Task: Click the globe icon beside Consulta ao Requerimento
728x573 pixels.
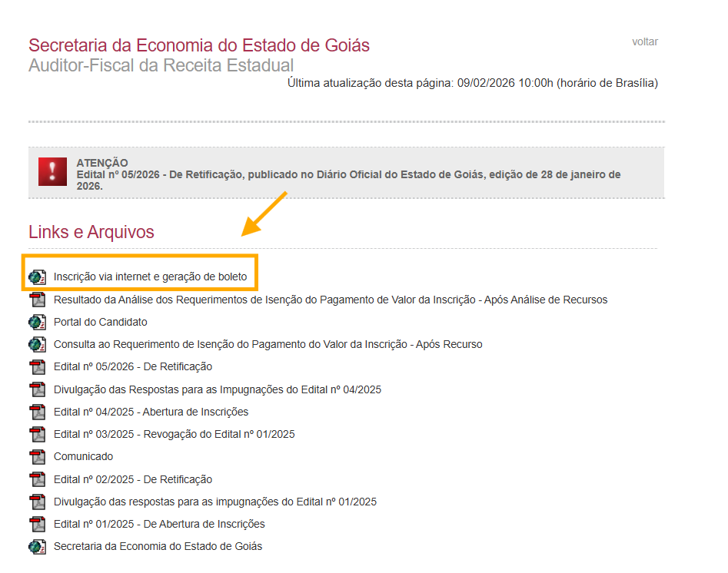Action: coord(37,345)
